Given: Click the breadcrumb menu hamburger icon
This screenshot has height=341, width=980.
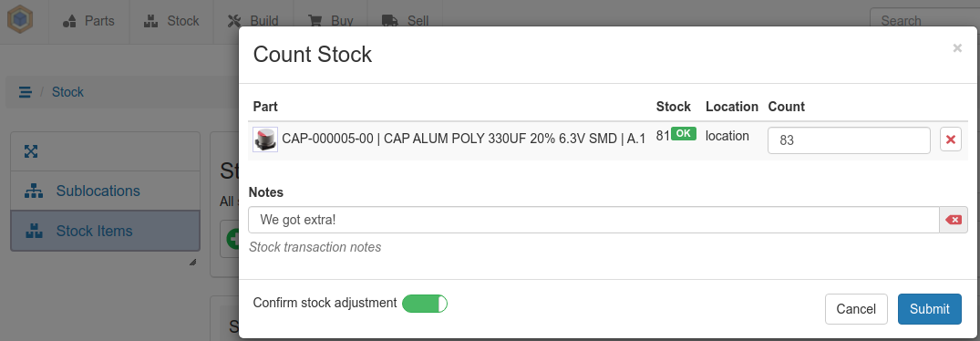Looking at the screenshot, I should click(x=25, y=92).
